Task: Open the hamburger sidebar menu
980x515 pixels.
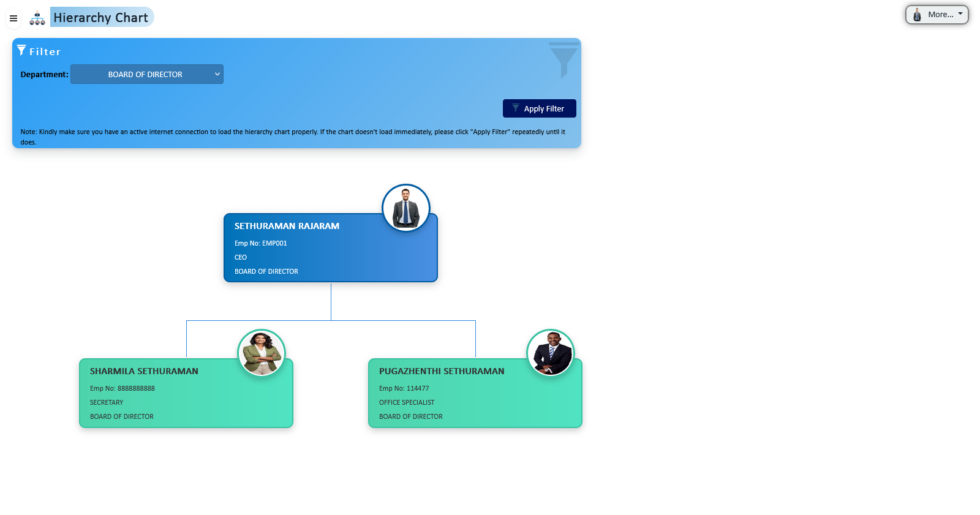Action: click(x=13, y=18)
